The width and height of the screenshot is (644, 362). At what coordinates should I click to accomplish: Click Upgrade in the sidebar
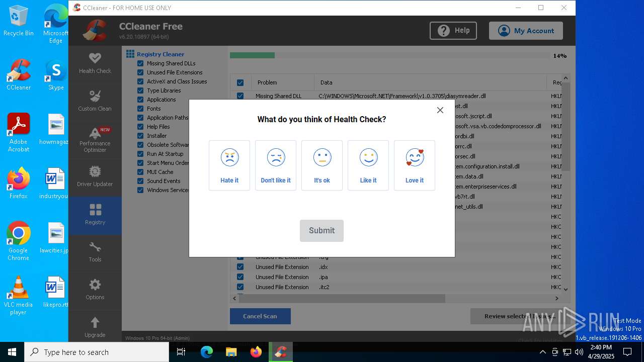pyautogui.click(x=95, y=327)
